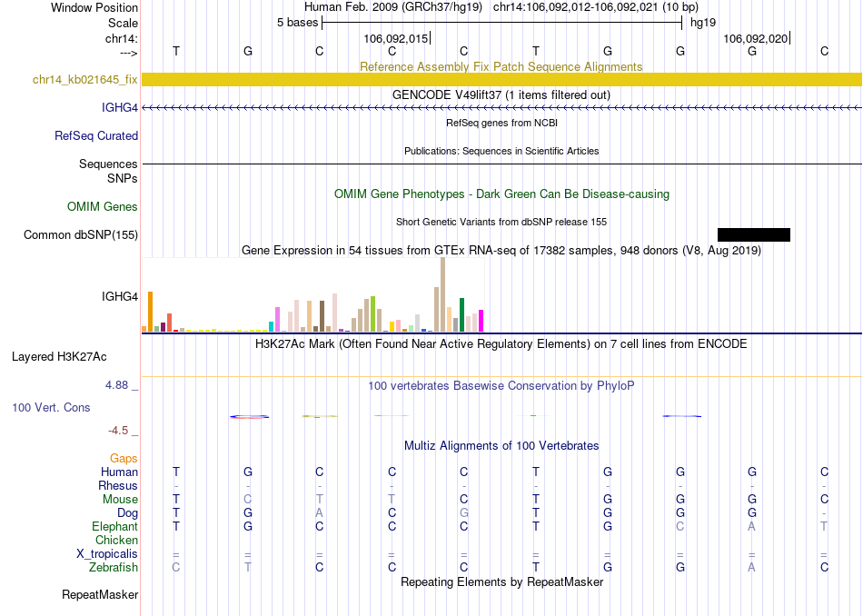The height and width of the screenshot is (616, 863).
Task: Click the Zebrafish alignment row label
Action: click(x=114, y=567)
